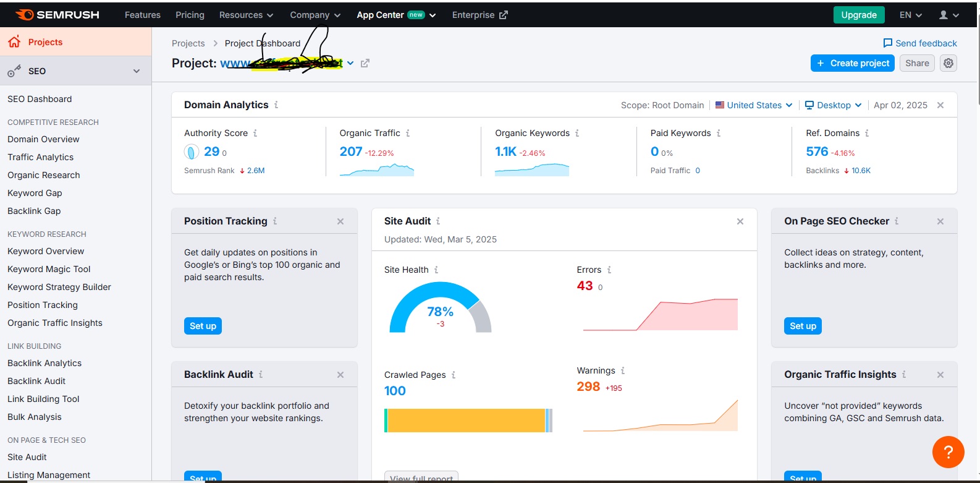Open Enterprise external link in menu

point(479,15)
